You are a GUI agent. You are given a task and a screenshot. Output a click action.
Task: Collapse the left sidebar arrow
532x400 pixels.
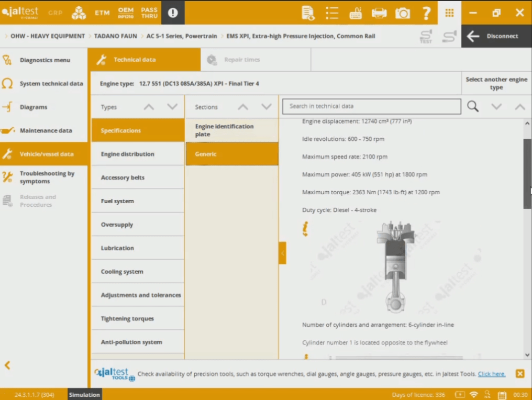[x=7, y=365]
